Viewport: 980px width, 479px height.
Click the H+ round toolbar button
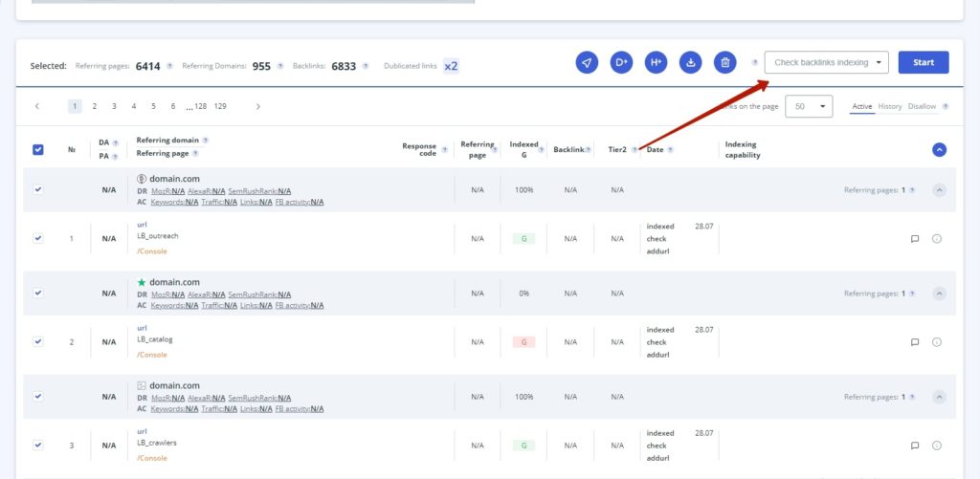click(656, 63)
